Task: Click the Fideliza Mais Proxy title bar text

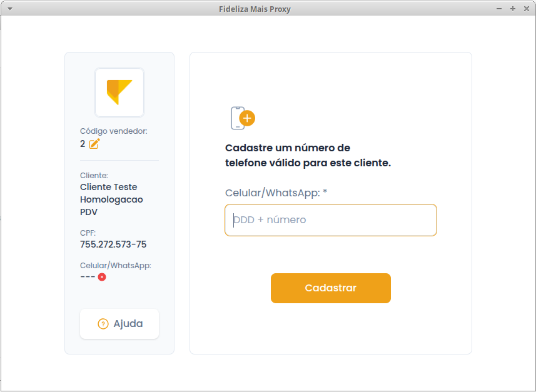Action: coord(255,9)
